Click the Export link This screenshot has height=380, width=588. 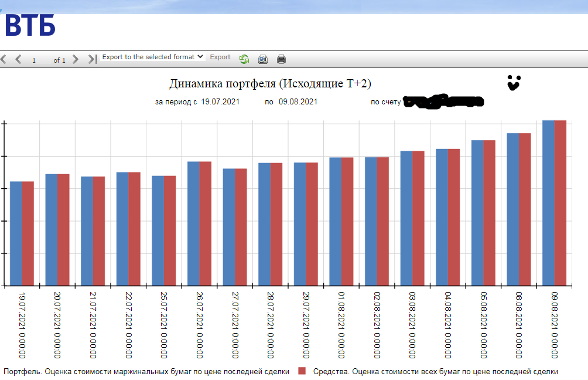click(220, 57)
